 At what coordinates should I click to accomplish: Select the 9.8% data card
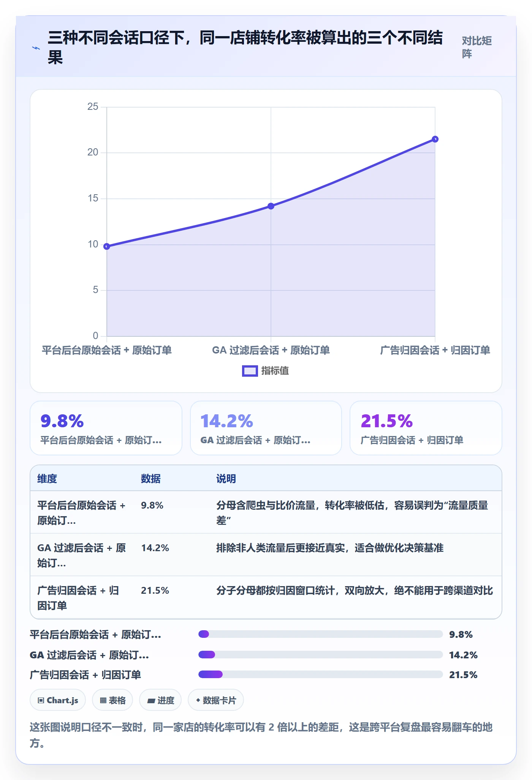coord(106,428)
